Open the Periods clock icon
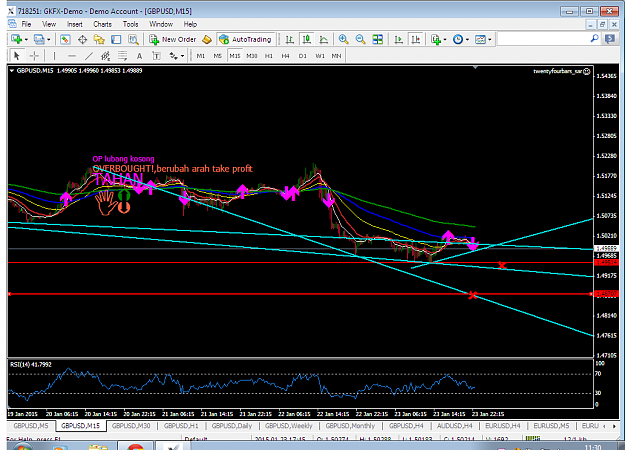Viewport: 625px width, 450px height. [458, 39]
